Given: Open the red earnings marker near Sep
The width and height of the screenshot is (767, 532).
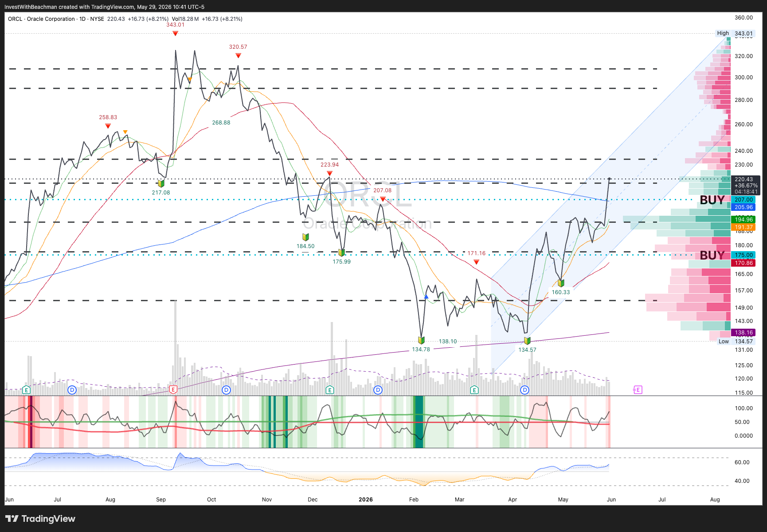Looking at the screenshot, I should pyautogui.click(x=173, y=390).
